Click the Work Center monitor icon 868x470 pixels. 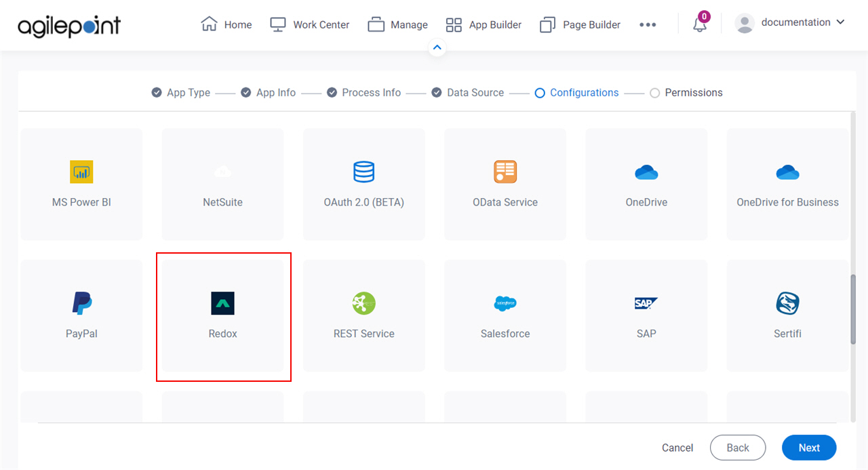pyautogui.click(x=277, y=24)
